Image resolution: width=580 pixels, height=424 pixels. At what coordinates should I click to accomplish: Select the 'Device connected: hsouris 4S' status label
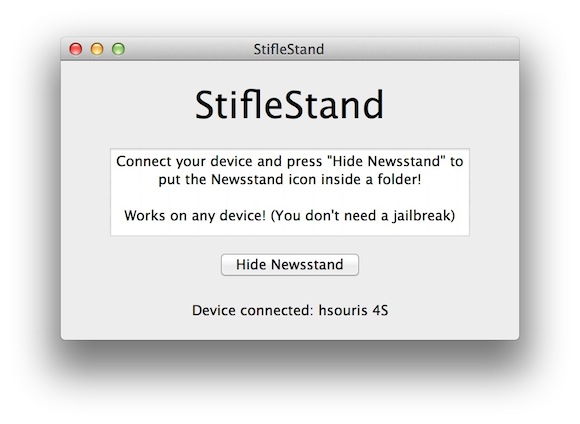point(290,310)
